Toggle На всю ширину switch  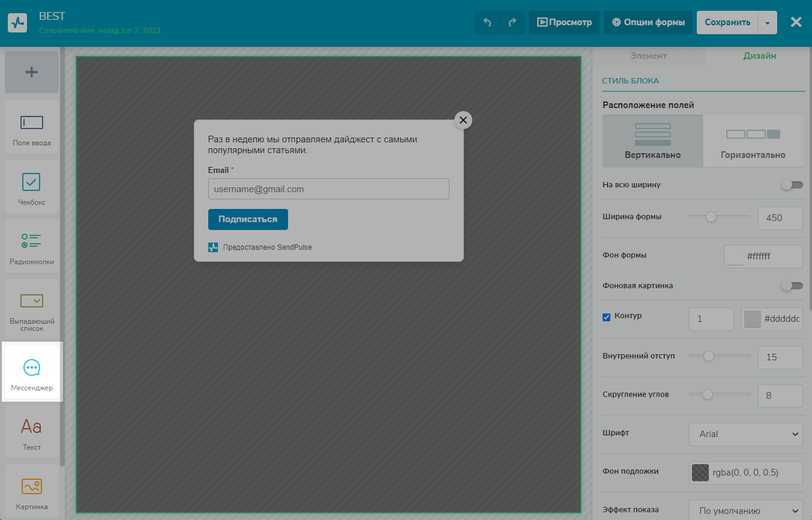click(792, 185)
